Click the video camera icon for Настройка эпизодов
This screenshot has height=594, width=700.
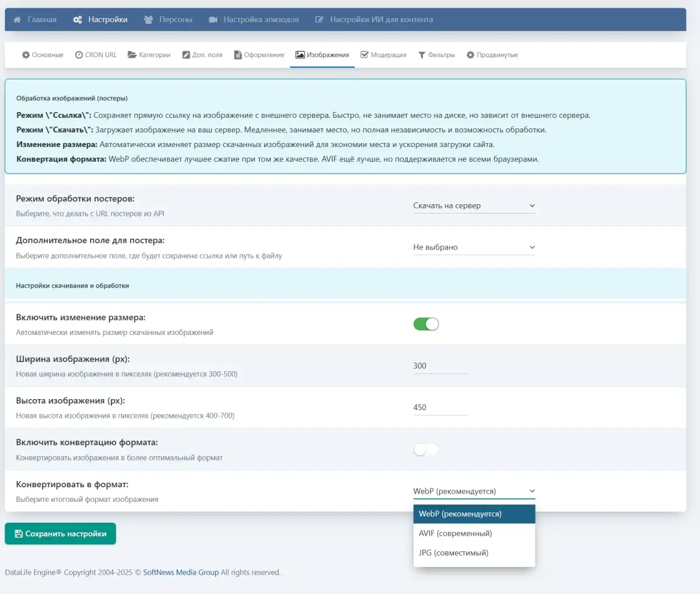[213, 20]
